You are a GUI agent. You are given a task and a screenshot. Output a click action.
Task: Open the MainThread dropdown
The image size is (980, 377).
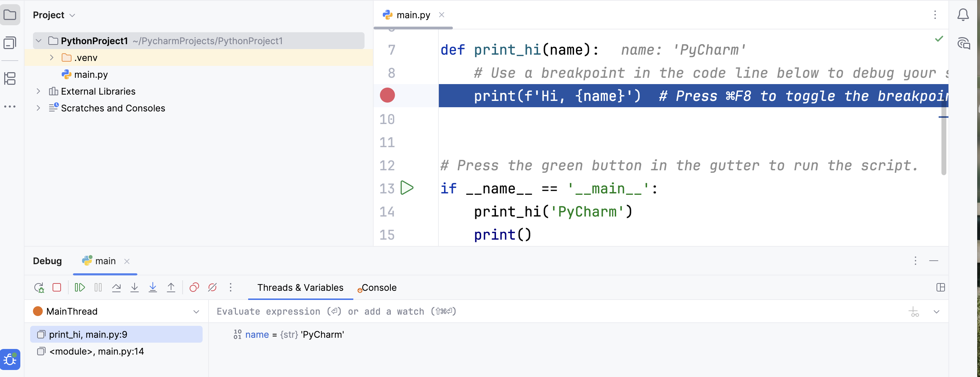click(x=196, y=311)
